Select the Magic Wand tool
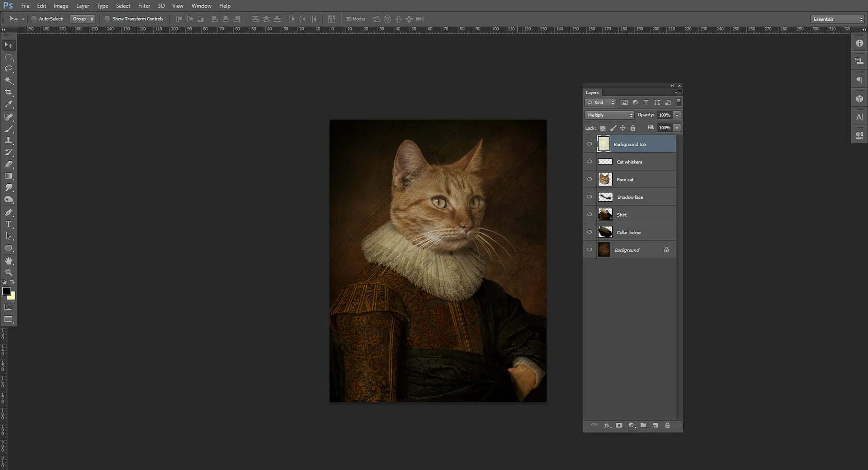Viewport: 868px width, 470px height. [x=8, y=81]
